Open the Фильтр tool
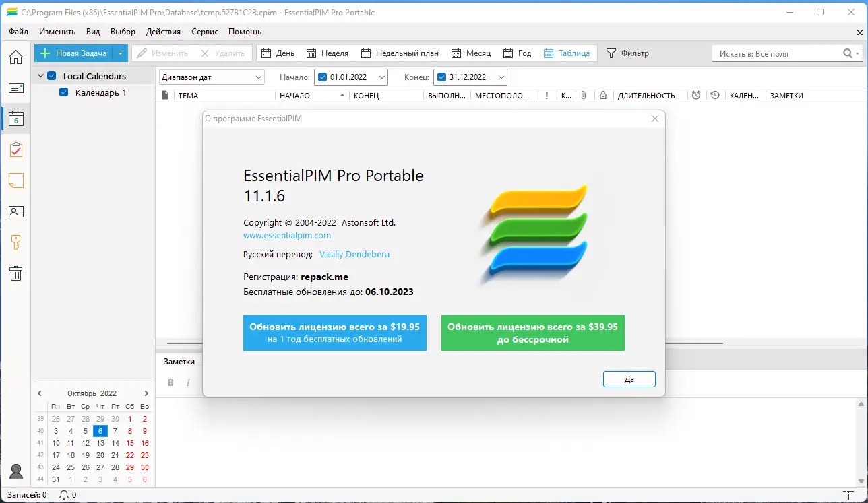868x503 pixels. click(x=629, y=53)
